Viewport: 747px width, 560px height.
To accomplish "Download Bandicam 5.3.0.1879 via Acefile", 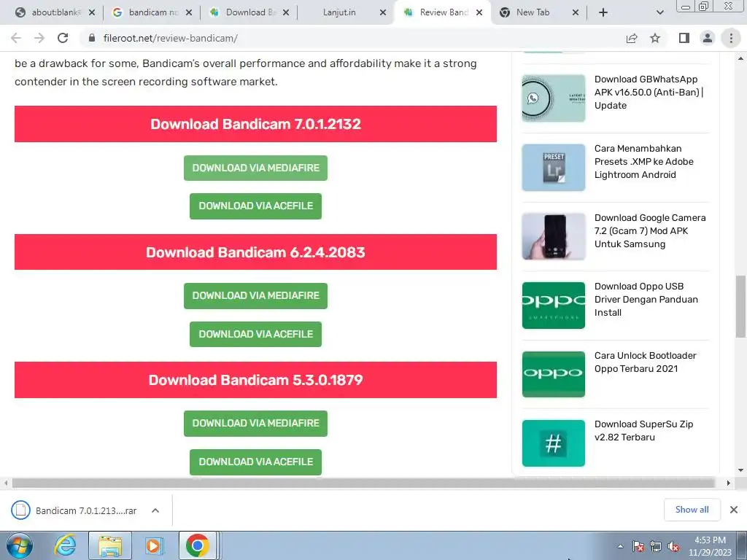I will click(x=255, y=462).
